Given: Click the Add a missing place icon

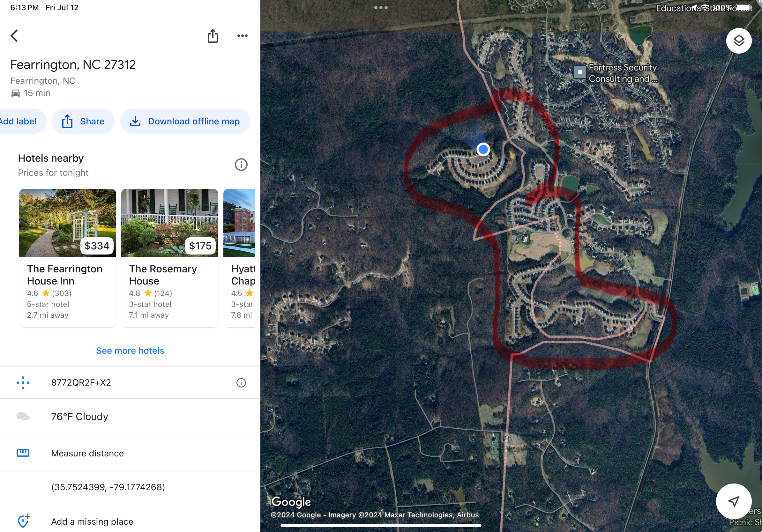Looking at the screenshot, I should coord(23,521).
